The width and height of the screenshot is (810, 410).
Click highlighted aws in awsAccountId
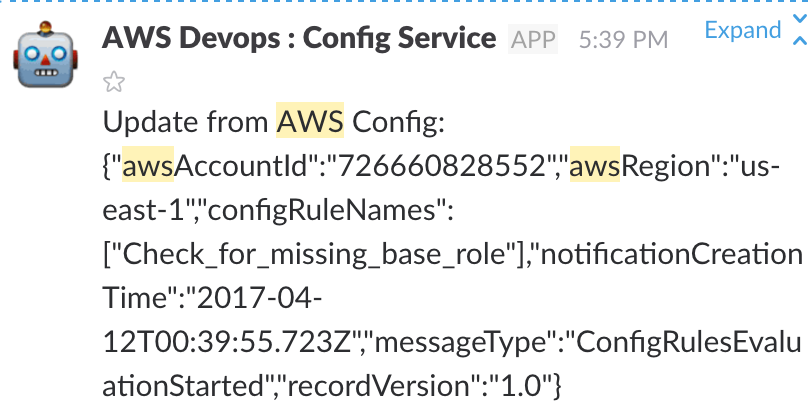click(148, 165)
